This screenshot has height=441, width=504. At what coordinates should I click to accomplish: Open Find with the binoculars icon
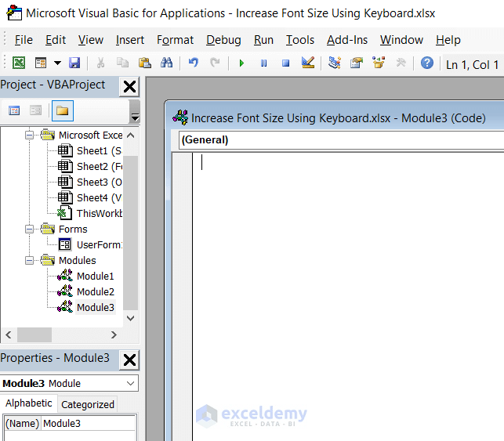click(166, 63)
